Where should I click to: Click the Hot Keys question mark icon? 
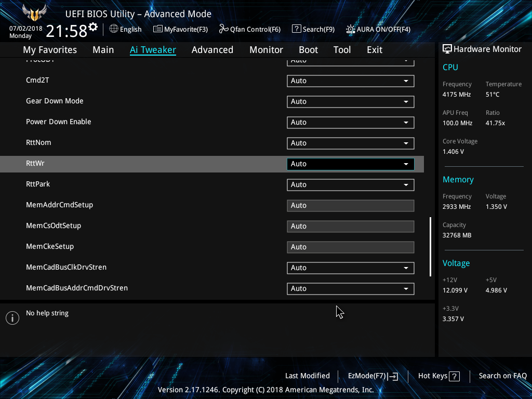(454, 376)
